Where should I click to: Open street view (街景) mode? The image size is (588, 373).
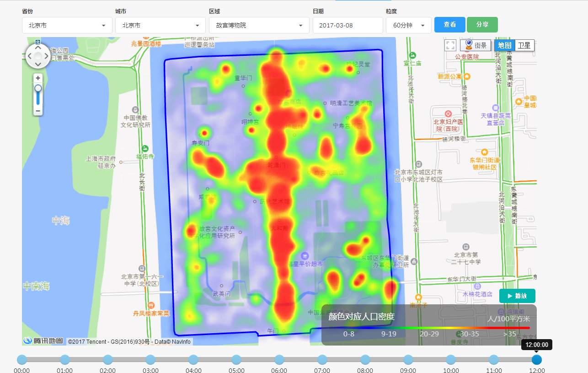(475, 45)
